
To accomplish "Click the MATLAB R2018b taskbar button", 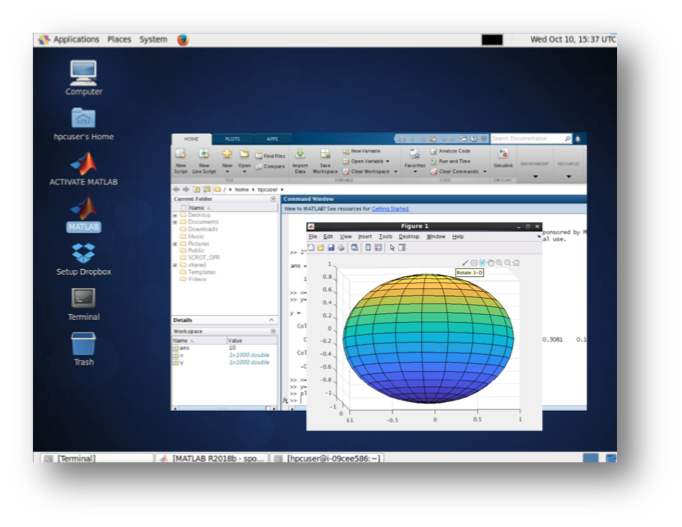I will tap(212, 458).
